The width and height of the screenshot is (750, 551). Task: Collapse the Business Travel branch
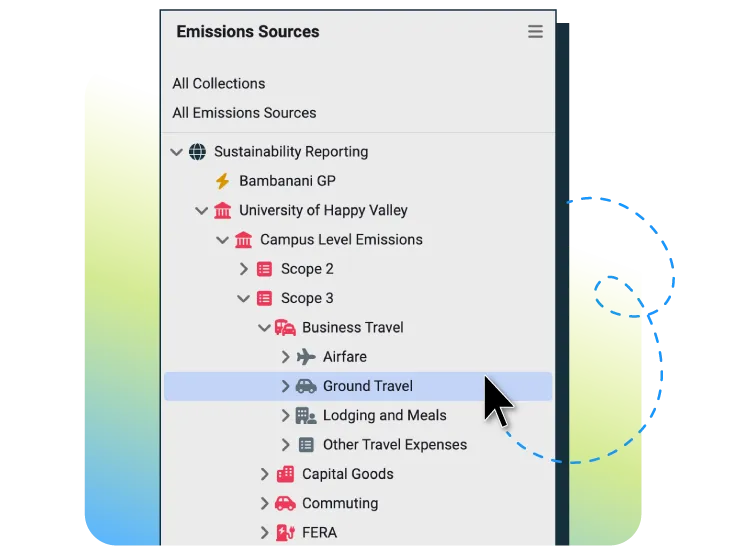click(264, 328)
